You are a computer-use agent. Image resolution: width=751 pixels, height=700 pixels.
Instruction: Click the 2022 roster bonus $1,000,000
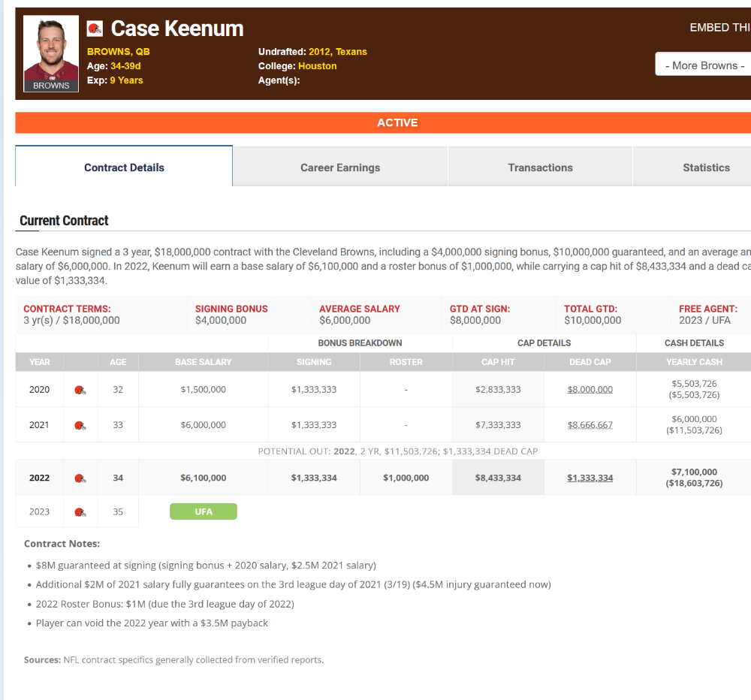(406, 478)
